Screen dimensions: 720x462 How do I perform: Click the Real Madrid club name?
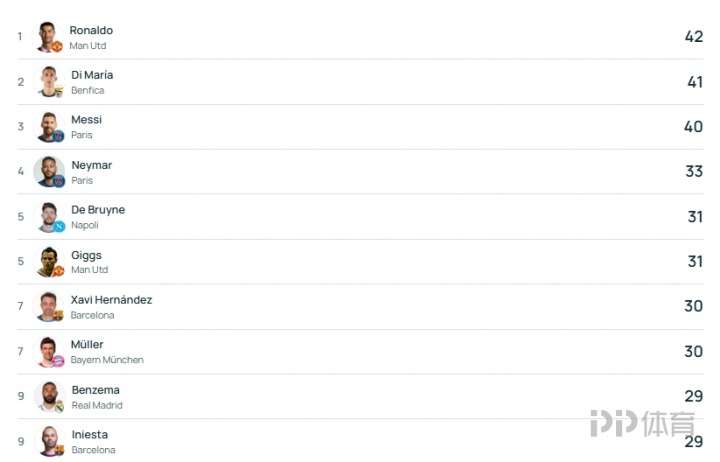(x=97, y=405)
